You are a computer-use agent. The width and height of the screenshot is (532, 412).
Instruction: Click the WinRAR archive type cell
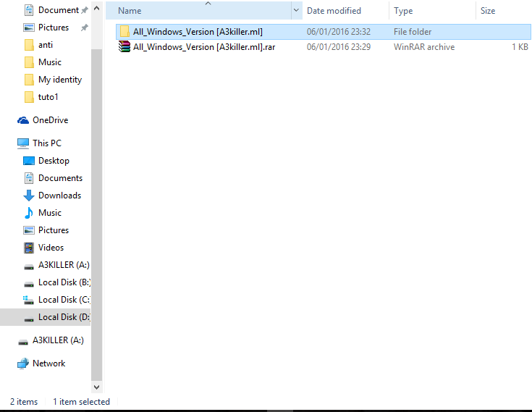click(424, 47)
